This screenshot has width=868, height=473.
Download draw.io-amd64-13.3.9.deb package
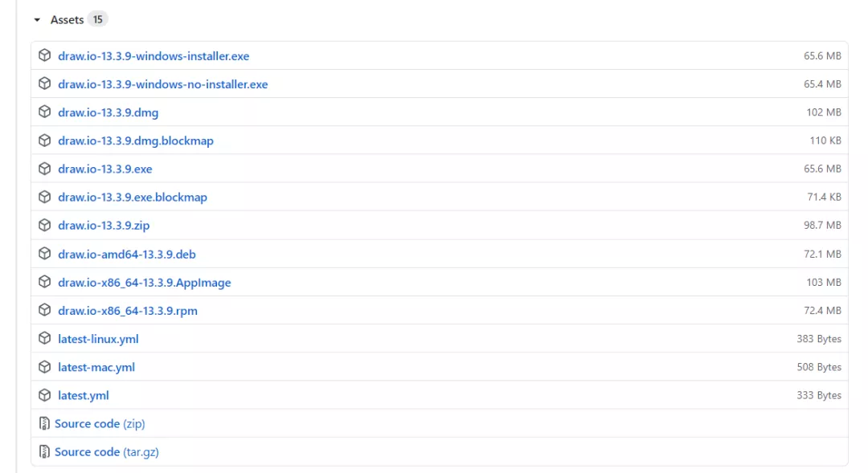pyautogui.click(x=127, y=254)
